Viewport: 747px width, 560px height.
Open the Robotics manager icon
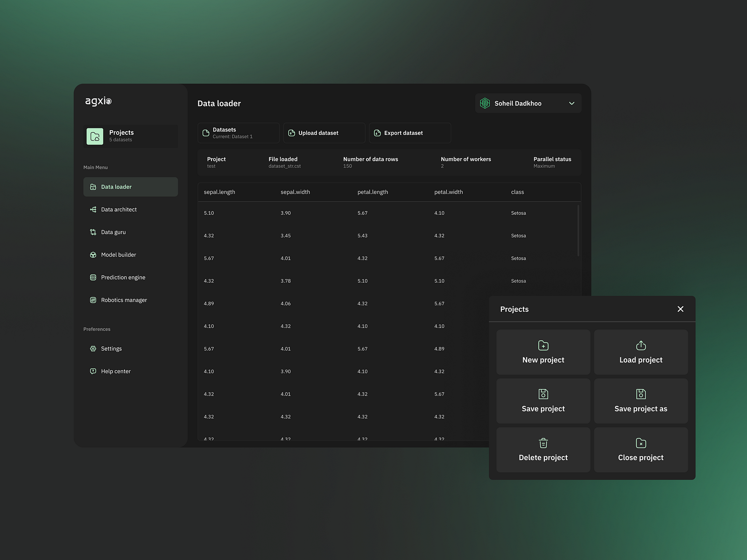coord(93,300)
